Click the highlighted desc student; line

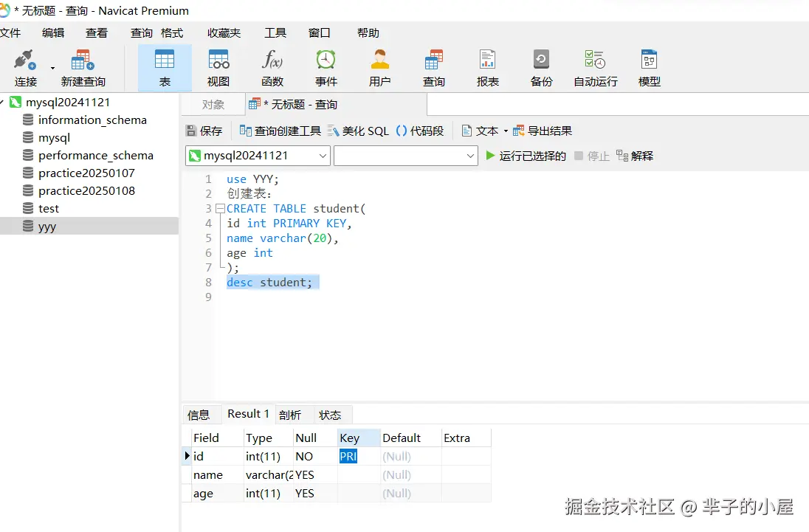pos(273,283)
